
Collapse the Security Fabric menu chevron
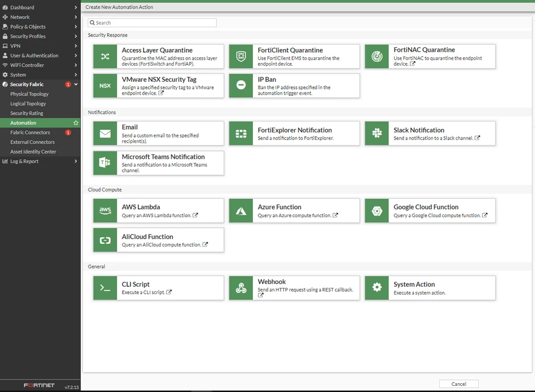click(x=76, y=84)
